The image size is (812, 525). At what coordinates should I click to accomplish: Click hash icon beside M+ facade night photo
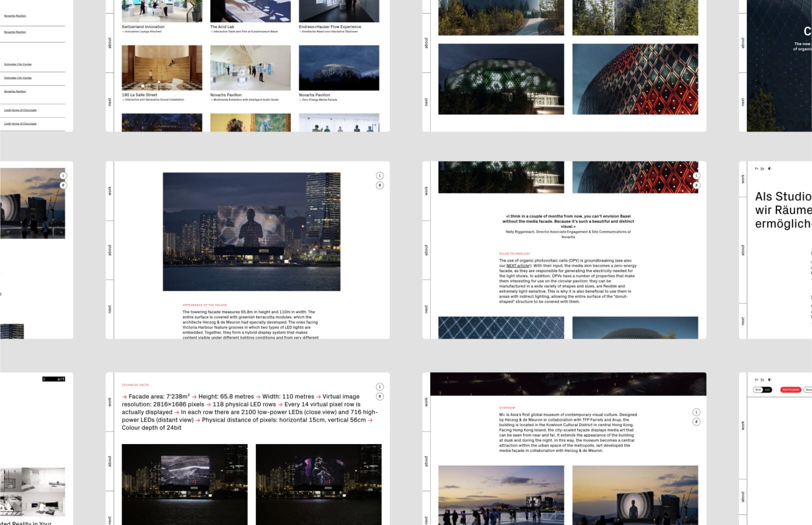tap(380, 185)
